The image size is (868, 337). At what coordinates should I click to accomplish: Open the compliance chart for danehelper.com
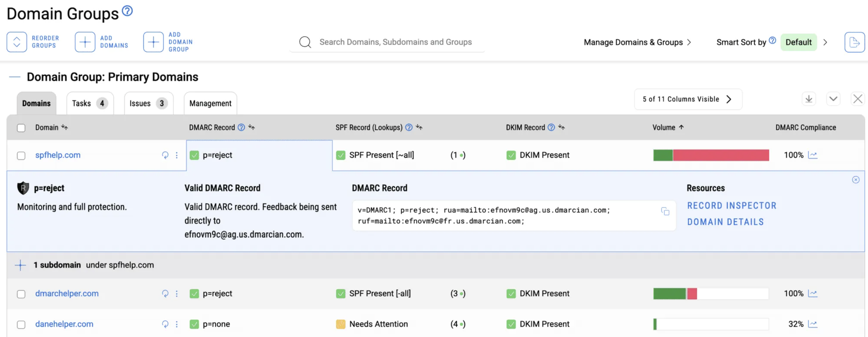click(x=813, y=324)
